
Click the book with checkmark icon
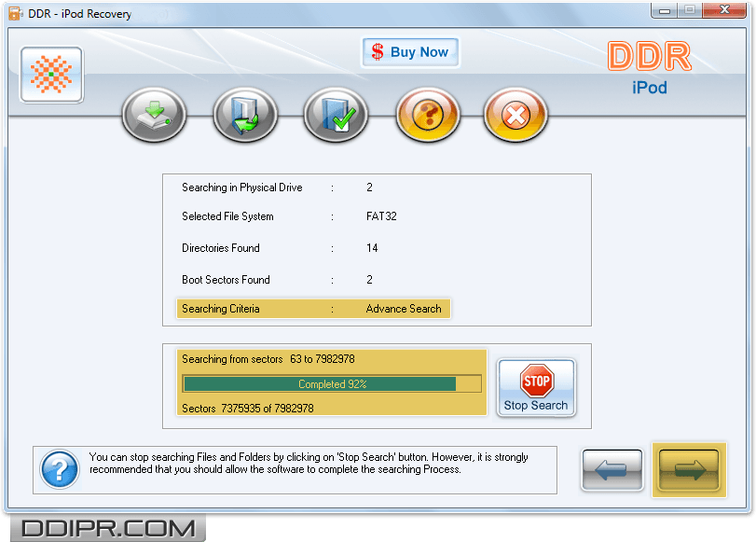click(336, 115)
